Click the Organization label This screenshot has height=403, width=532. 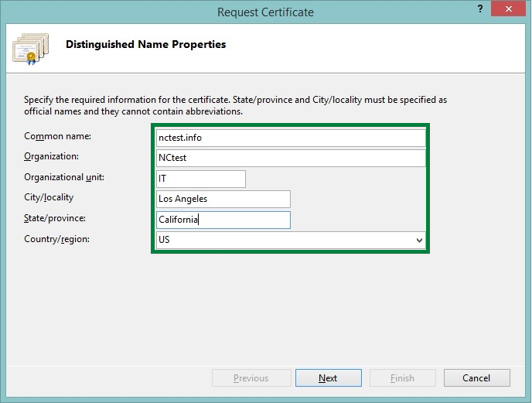click(51, 156)
